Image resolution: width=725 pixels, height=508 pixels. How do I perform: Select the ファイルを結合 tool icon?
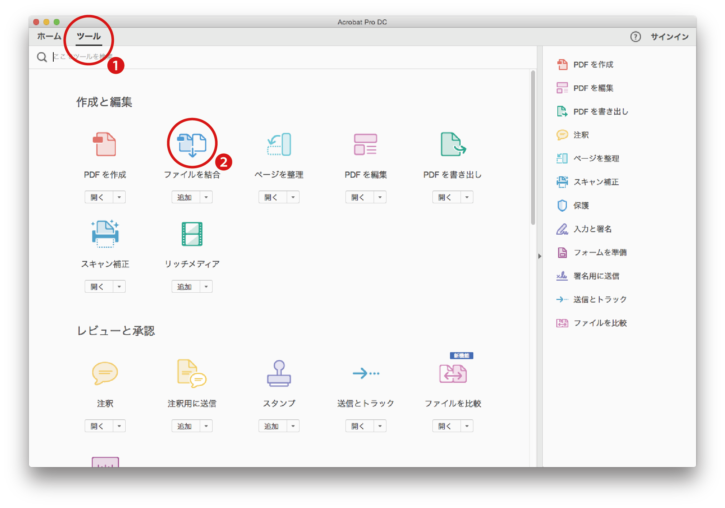191,145
